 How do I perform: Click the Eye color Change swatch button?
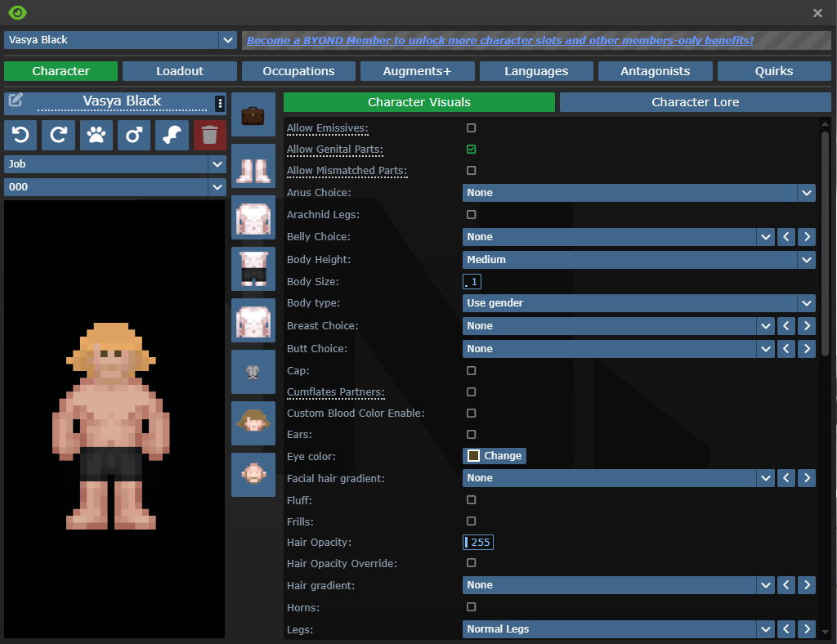(495, 456)
